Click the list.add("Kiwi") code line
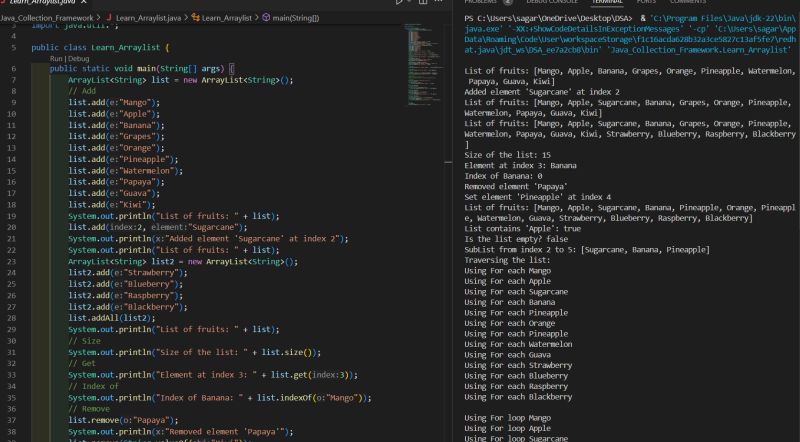 [112, 205]
